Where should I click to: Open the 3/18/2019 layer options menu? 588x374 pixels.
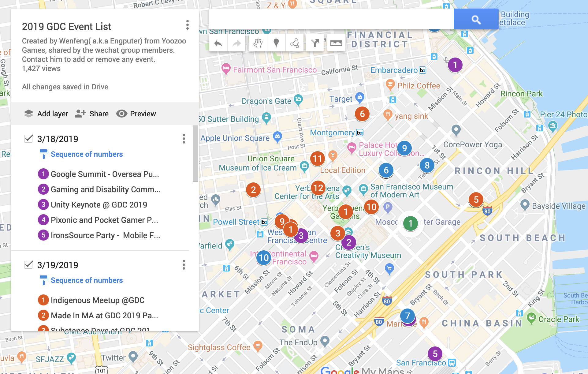point(184,139)
